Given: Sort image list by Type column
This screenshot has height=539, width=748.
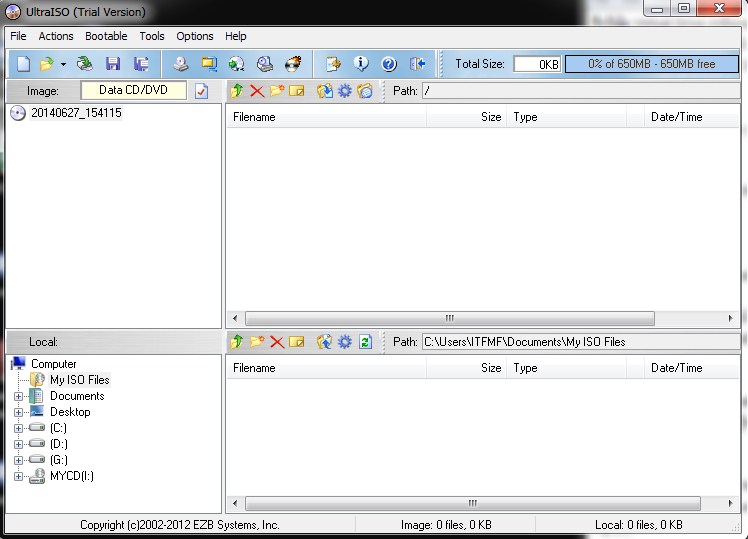Looking at the screenshot, I should click(x=566, y=117).
